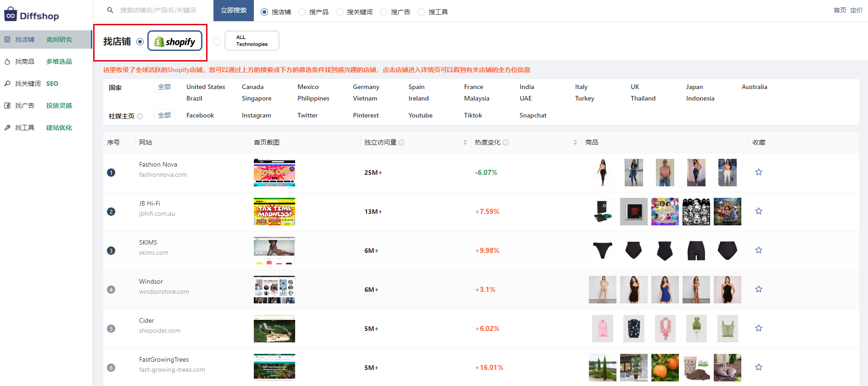Select the 搜广告 radio option
This screenshot has width=868, height=386.
[x=384, y=12]
